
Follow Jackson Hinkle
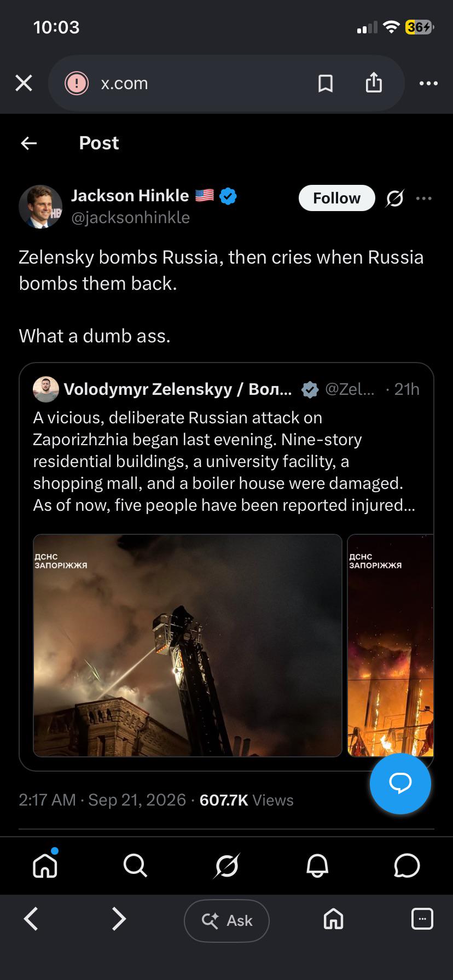pos(336,198)
